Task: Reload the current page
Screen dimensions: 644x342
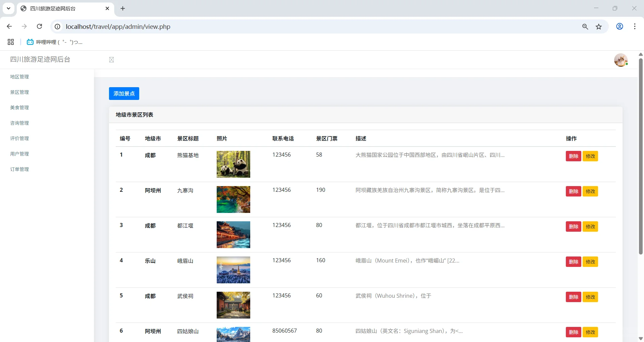Action: point(39,26)
